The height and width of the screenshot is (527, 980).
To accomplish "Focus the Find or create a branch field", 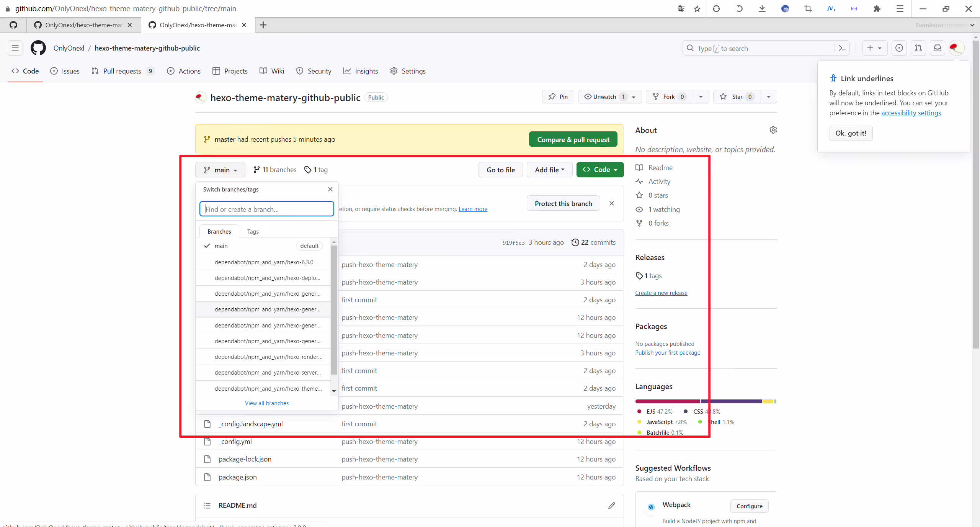I will pyautogui.click(x=267, y=209).
